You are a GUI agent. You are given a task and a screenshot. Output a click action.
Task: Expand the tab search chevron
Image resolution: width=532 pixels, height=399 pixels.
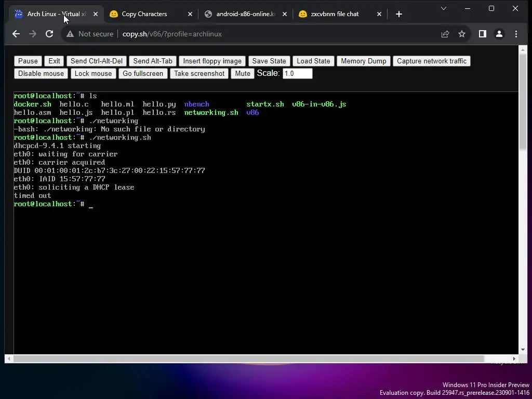pos(444,8)
